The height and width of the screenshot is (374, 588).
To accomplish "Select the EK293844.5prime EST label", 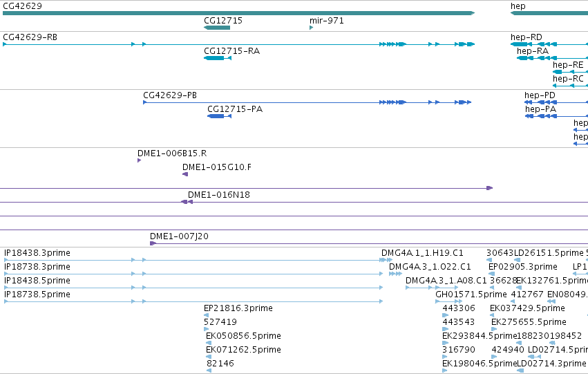I will [x=480, y=336].
